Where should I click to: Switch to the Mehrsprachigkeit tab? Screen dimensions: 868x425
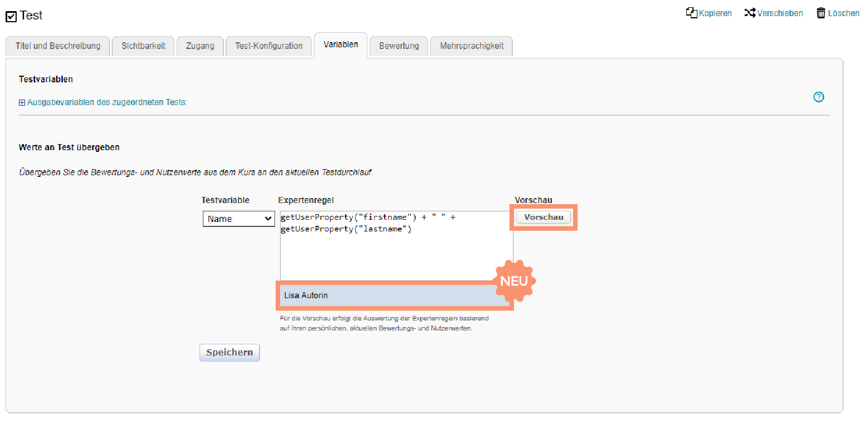(x=471, y=46)
